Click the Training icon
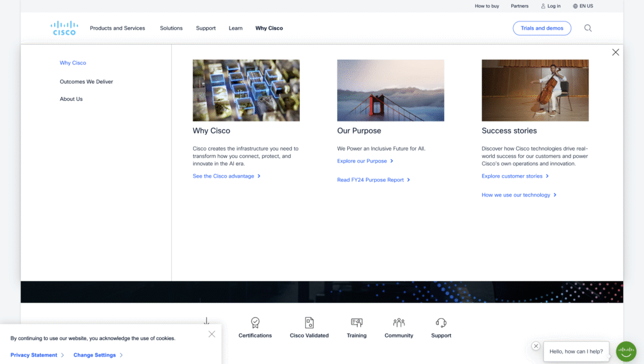644x364 pixels. pos(357,323)
